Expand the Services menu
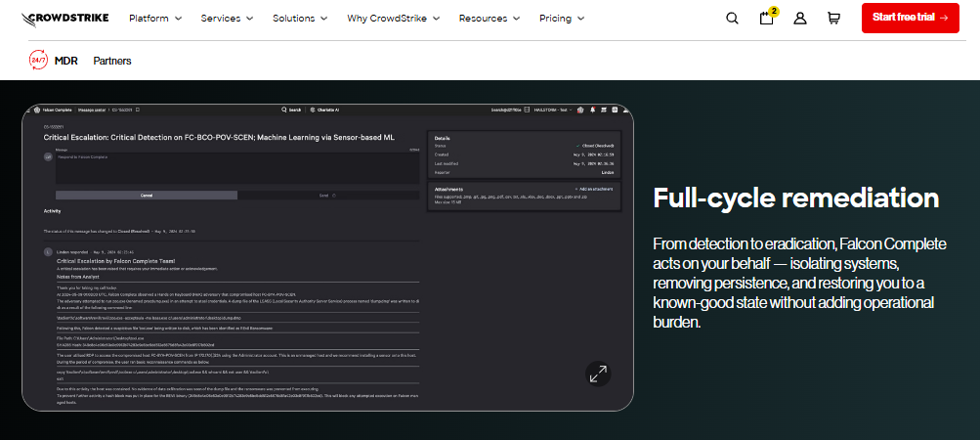The image size is (980, 440). (227, 19)
